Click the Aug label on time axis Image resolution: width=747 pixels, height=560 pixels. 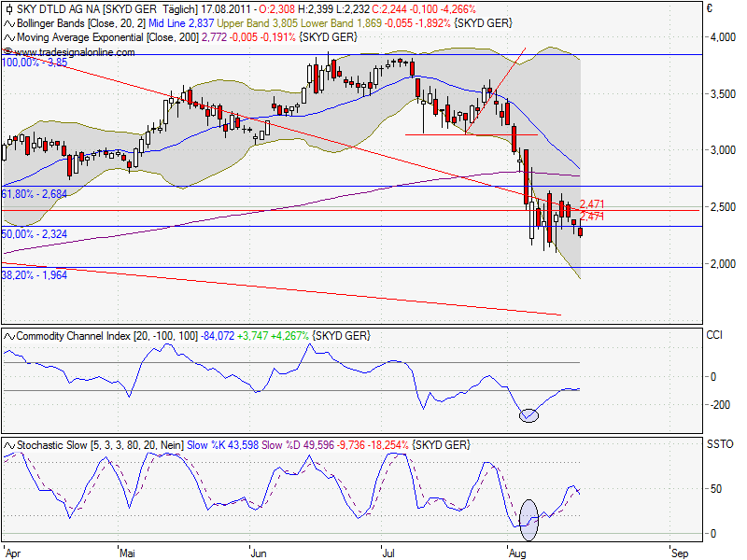pos(517,553)
